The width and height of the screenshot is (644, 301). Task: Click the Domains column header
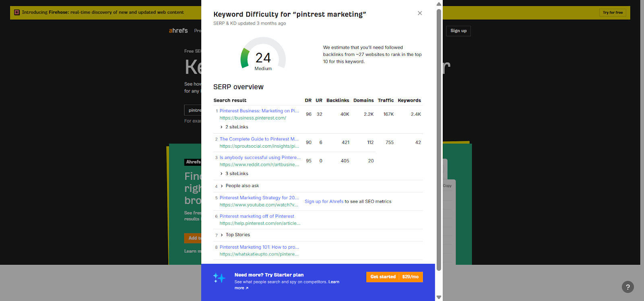(x=363, y=101)
